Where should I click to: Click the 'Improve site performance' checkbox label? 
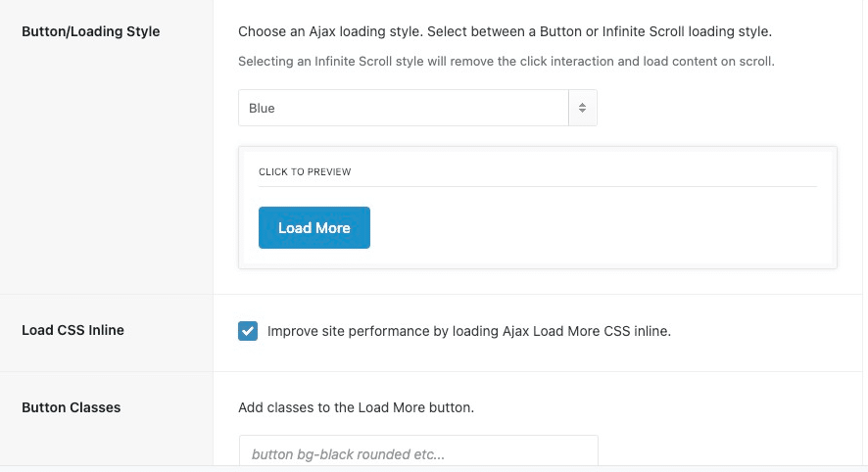468,331
